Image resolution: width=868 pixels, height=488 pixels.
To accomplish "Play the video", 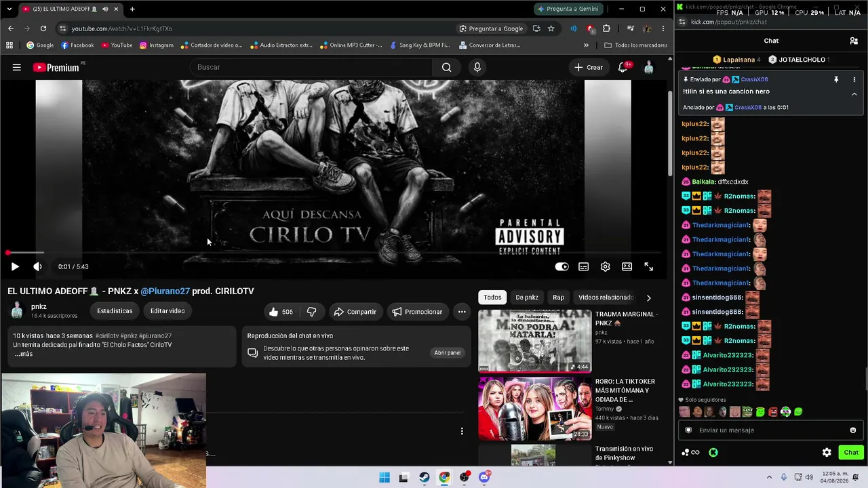I will tap(15, 267).
